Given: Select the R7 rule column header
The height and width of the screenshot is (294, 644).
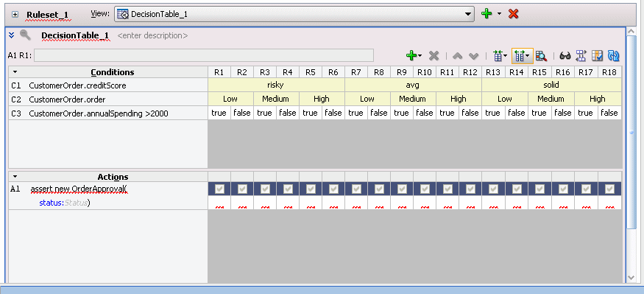Looking at the screenshot, I should (356, 72).
